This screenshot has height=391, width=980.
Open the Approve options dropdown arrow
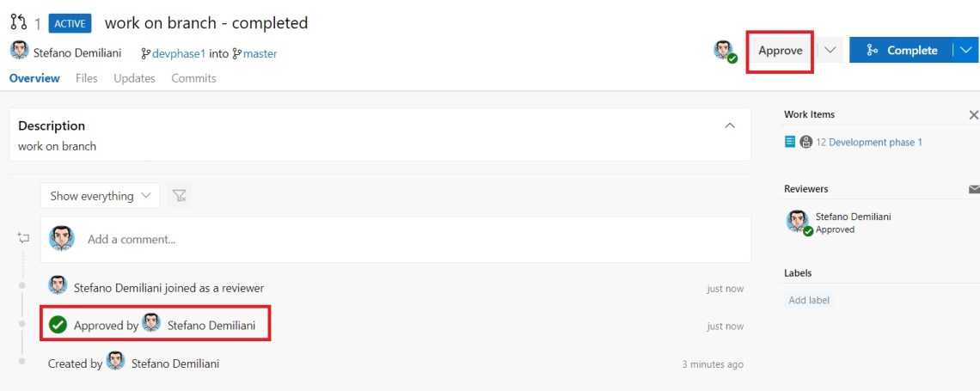pos(830,50)
